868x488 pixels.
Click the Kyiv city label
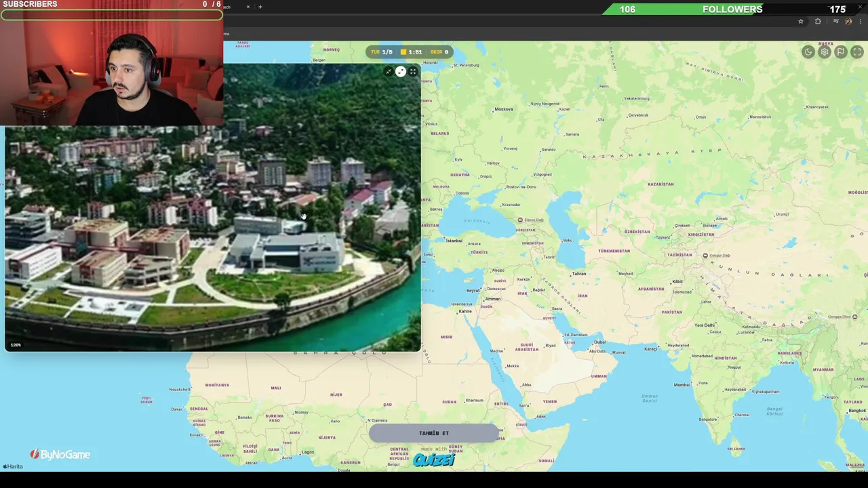(x=458, y=159)
